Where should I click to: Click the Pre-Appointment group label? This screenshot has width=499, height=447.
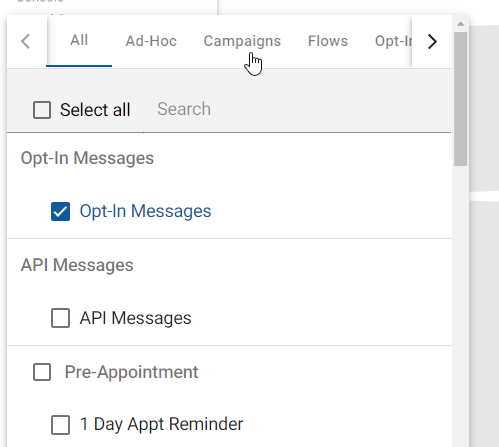click(x=131, y=372)
